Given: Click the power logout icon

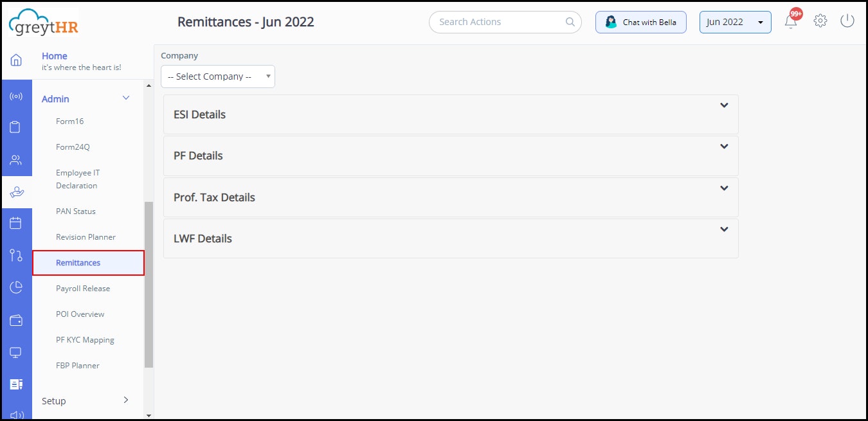Looking at the screenshot, I should [x=847, y=21].
